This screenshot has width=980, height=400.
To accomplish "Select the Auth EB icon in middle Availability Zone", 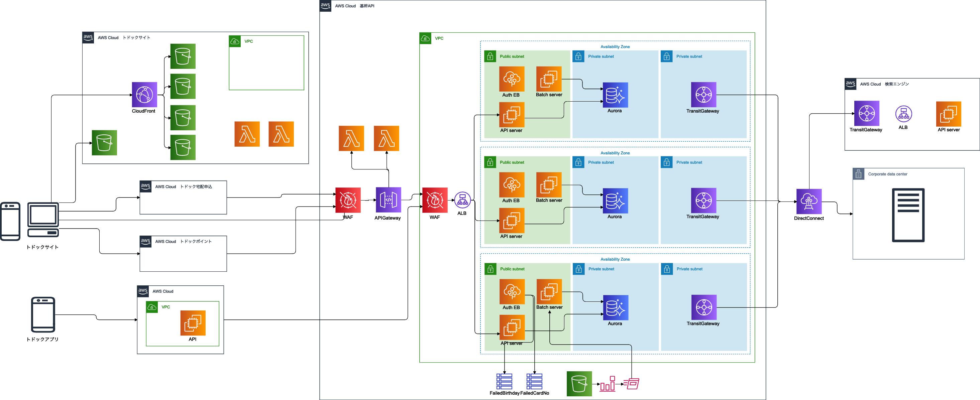I will [511, 185].
